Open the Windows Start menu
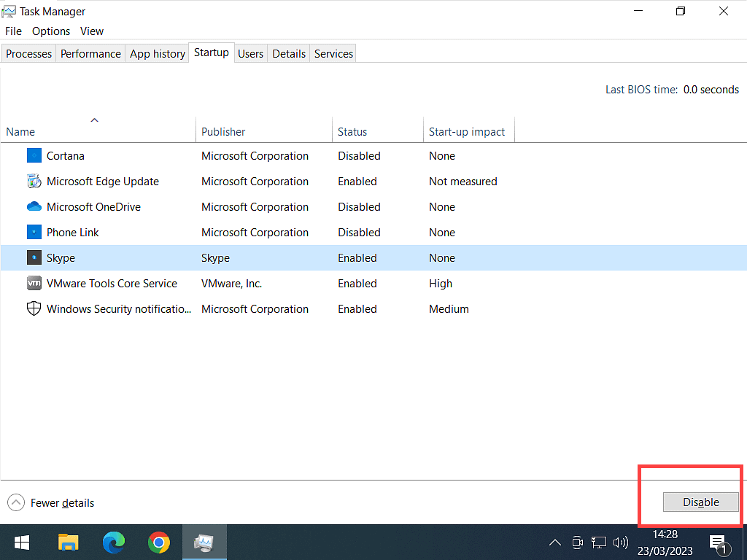Viewport: 747px width, 560px height. tap(22, 542)
